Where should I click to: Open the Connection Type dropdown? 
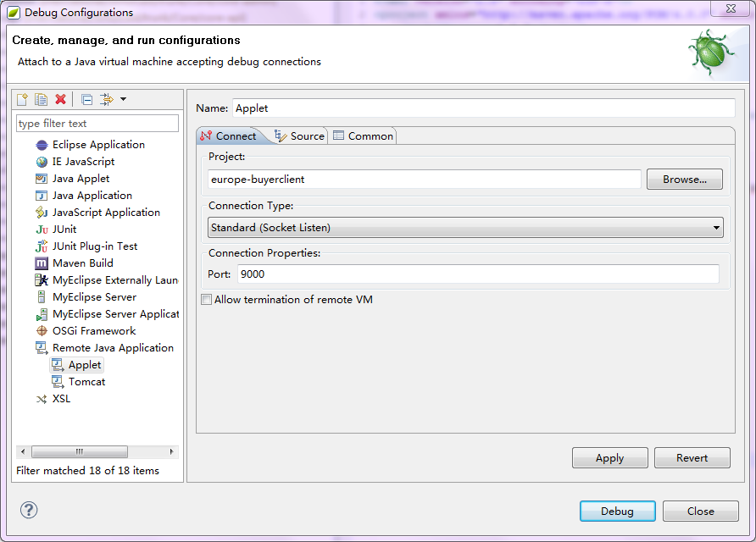tap(466, 228)
